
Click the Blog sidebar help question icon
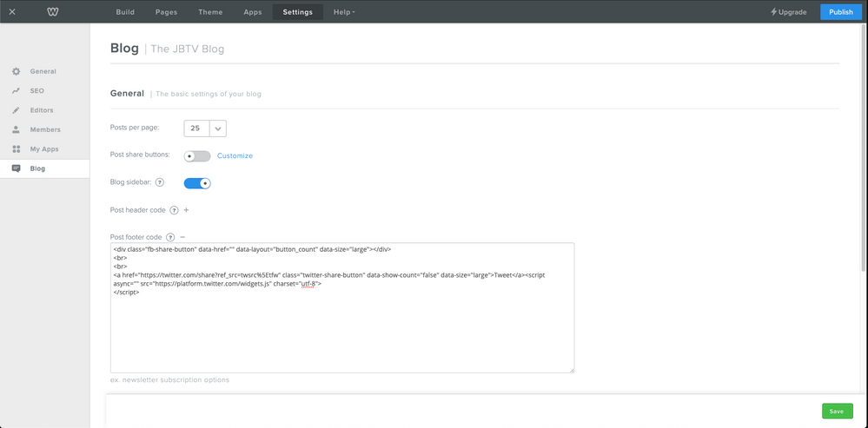(159, 182)
